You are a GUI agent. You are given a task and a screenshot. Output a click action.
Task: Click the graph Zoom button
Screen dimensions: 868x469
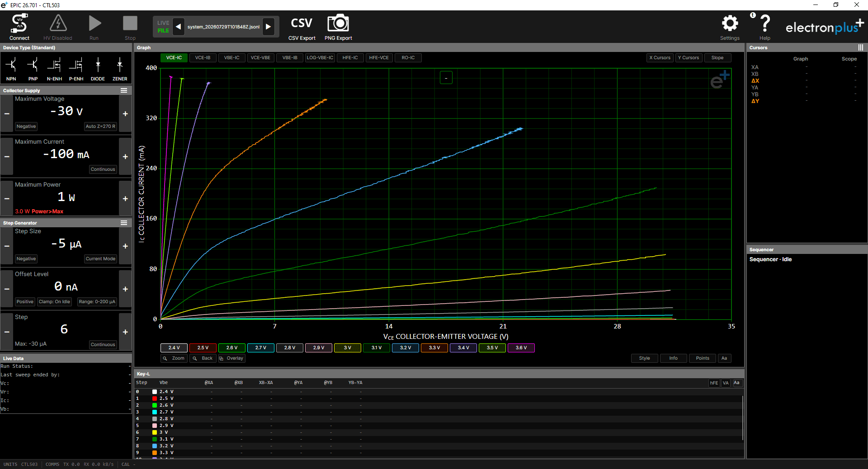click(174, 358)
